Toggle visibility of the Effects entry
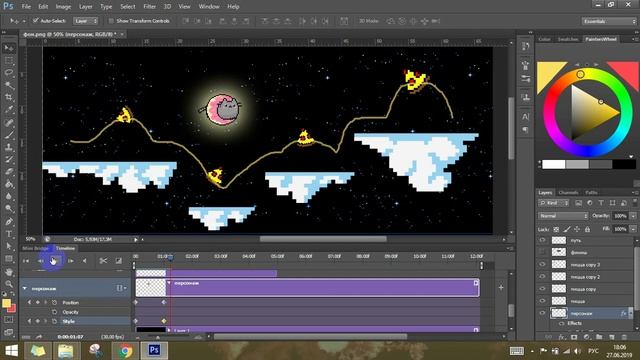The width and height of the screenshot is (640, 360). click(x=562, y=323)
